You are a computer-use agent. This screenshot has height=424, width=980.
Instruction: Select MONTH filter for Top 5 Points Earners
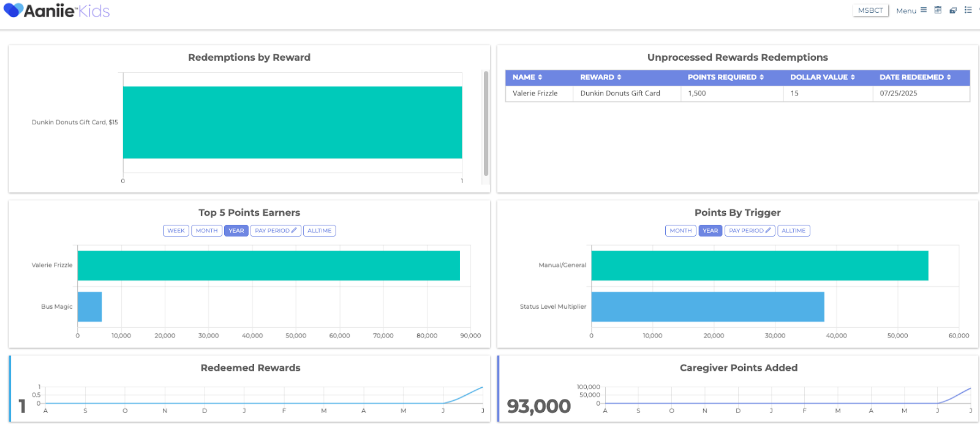coord(206,231)
